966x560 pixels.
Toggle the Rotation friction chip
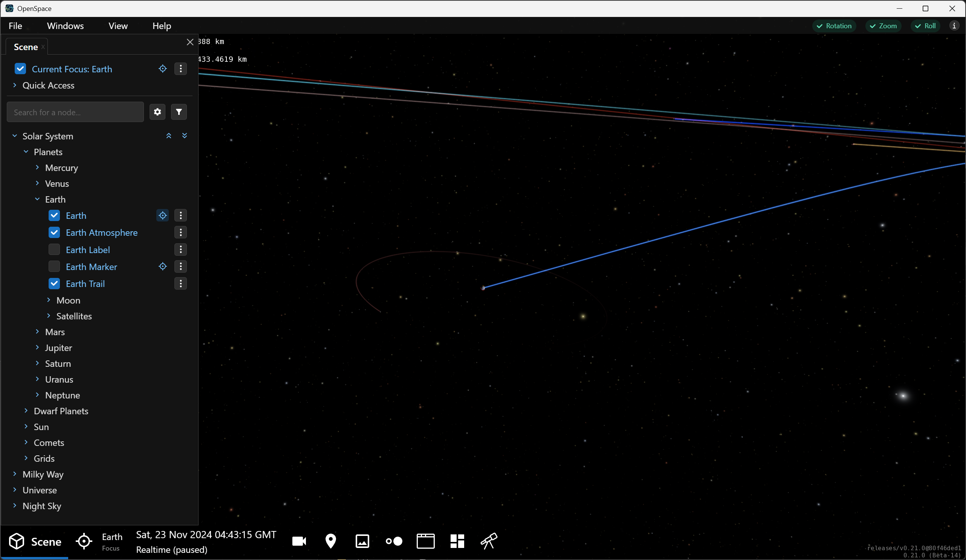(x=834, y=26)
